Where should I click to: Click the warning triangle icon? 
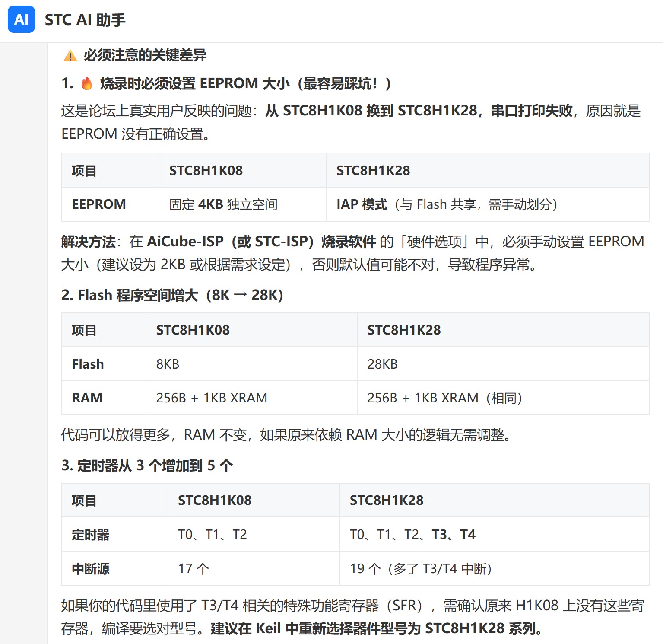pyautogui.click(x=70, y=56)
